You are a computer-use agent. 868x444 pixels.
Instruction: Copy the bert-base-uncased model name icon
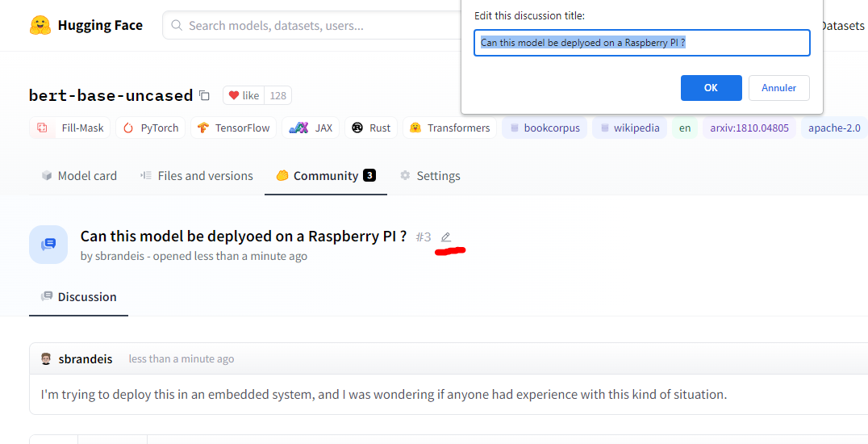204,95
